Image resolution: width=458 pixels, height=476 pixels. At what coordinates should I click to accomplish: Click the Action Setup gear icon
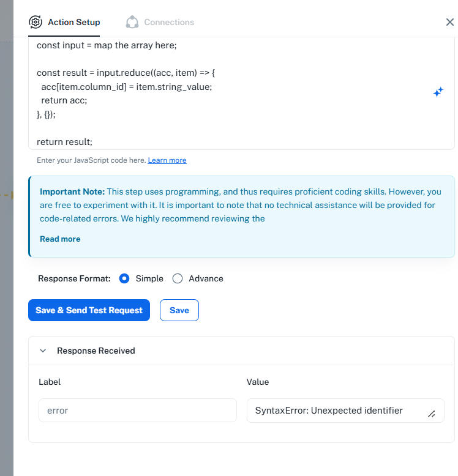click(x=36, y=22)
